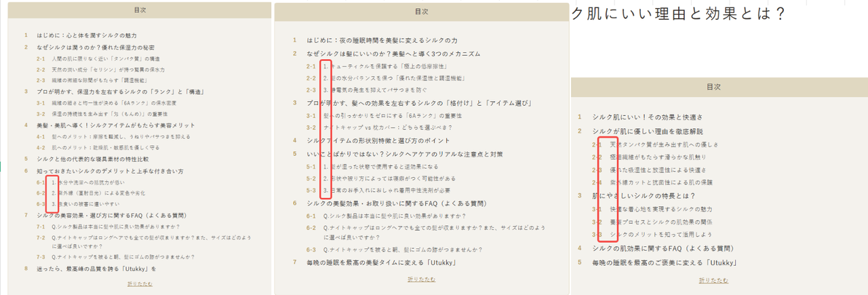The height and width of the screenshot is (295, 868).
Task: Open 'シルク肌にいい！その効果と快適さ' link
Action: pos(648,117)
